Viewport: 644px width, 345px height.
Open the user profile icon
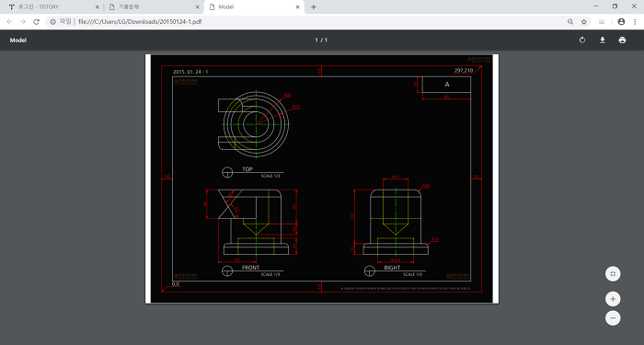click(x=621, y=22)
